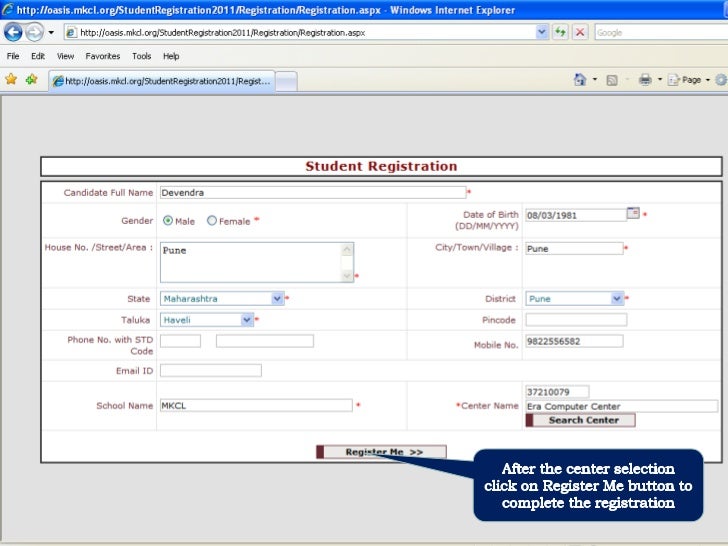Viewport: 728px width, 546px height.
Task: Open the View menu
Action: pos(65,56)
